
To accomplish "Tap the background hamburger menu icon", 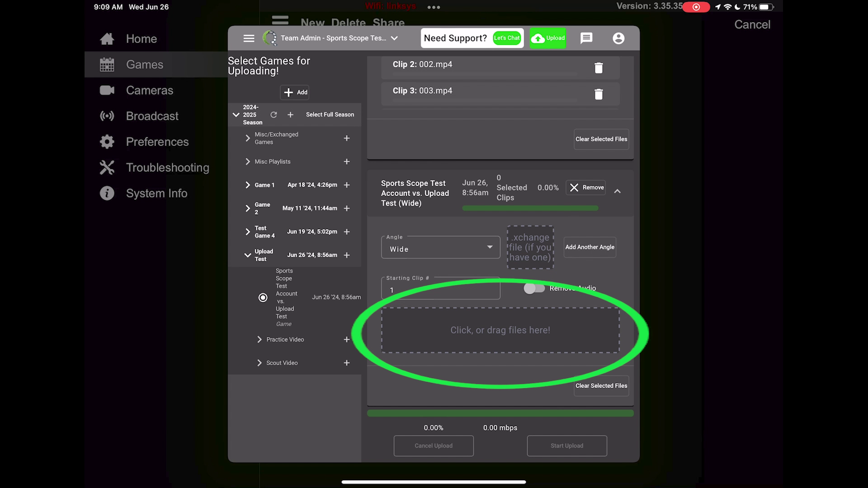I will point(280,20).
